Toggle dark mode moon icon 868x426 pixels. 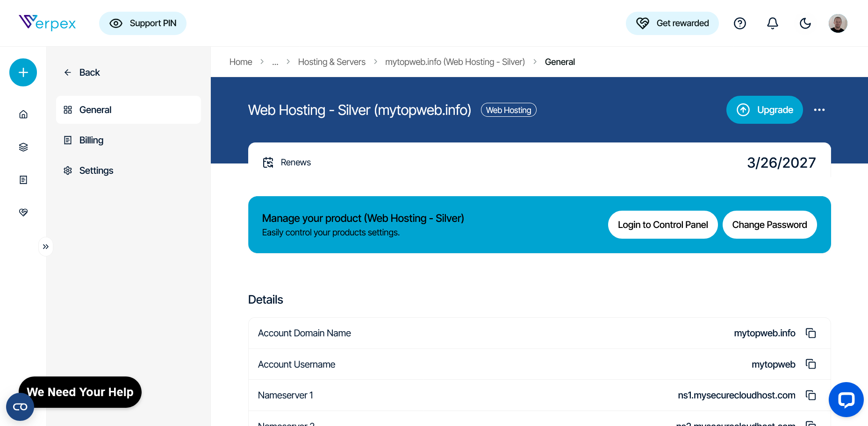[805, 23]
